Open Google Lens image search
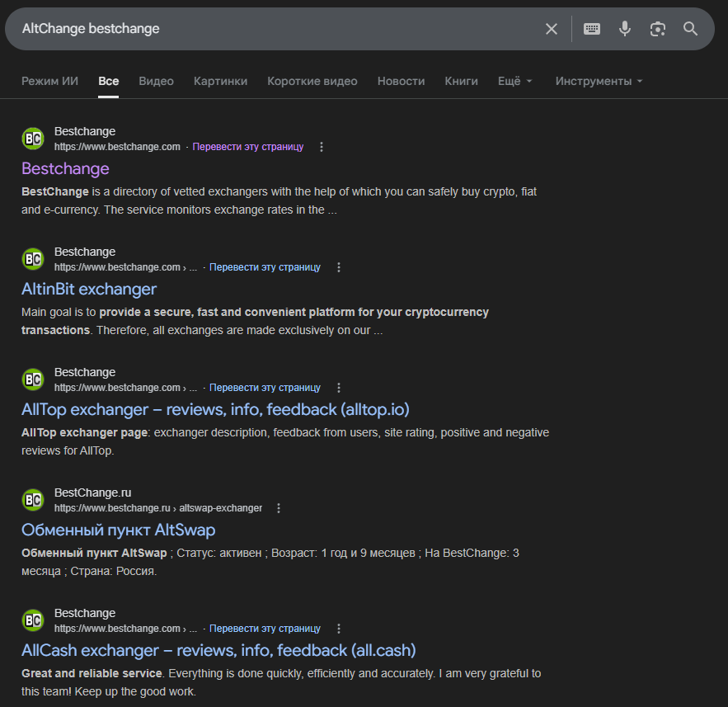 (657, 28)
